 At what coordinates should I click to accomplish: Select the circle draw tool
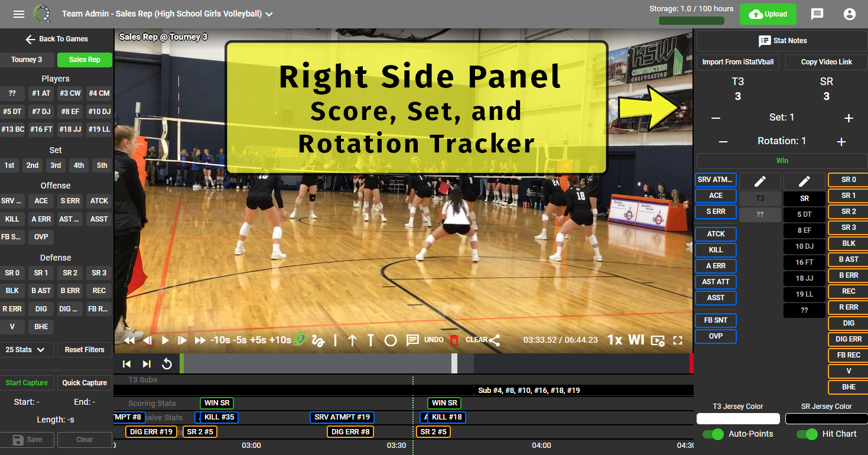[x=391, y=340]
